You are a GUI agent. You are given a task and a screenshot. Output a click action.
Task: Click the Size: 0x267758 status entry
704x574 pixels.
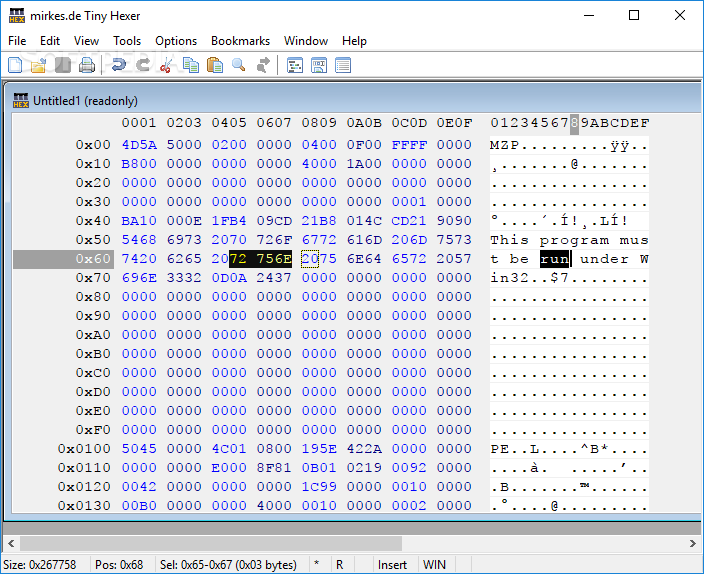pos(40,565)
